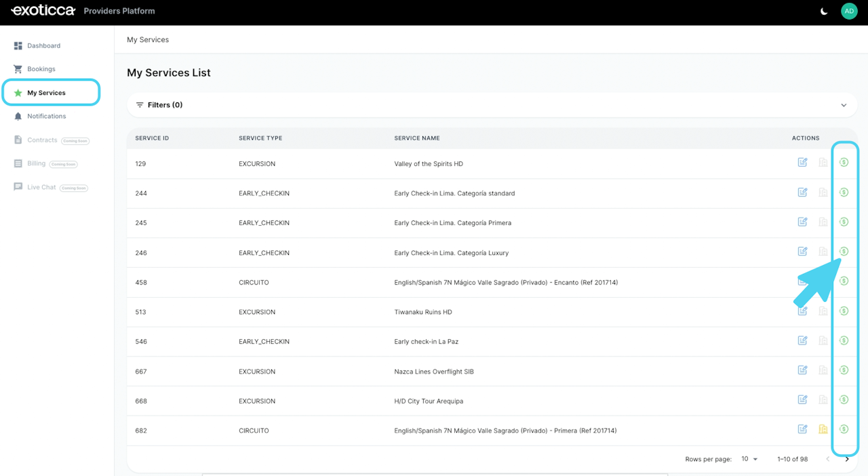
Task: Open the AD user avatar menu
Action: [x=849, y=11]
